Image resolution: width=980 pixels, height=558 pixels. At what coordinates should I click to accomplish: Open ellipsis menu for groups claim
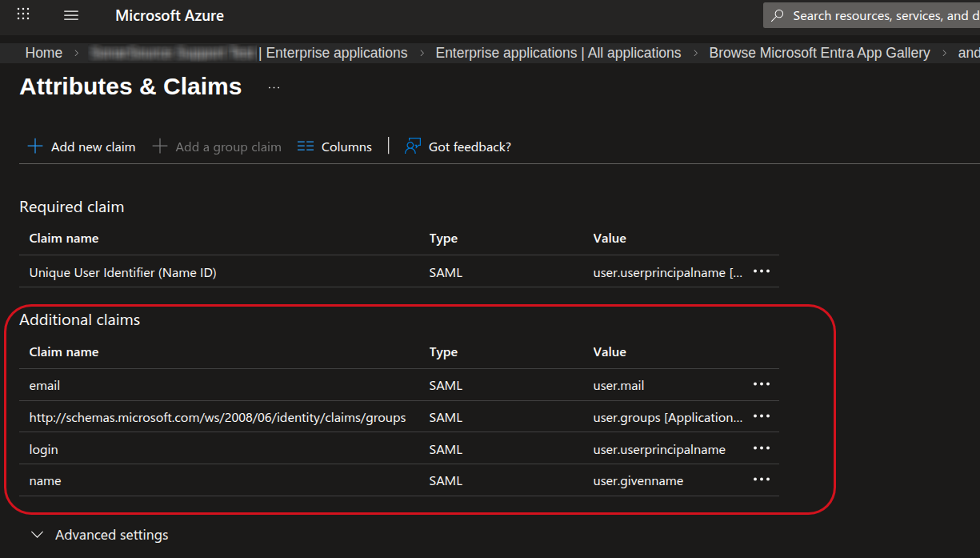tap(762, 416)
